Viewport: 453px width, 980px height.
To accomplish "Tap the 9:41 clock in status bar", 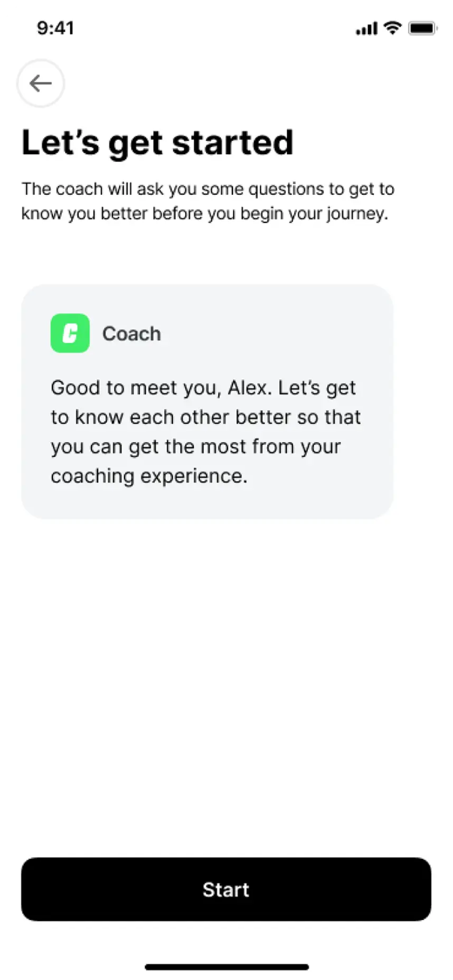I will [x=55, y=28].
